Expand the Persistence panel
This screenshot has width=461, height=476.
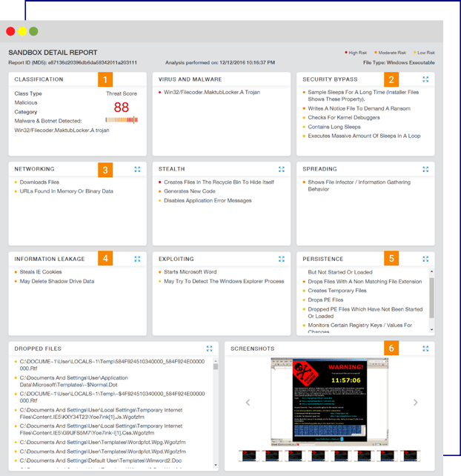[425, 260]
